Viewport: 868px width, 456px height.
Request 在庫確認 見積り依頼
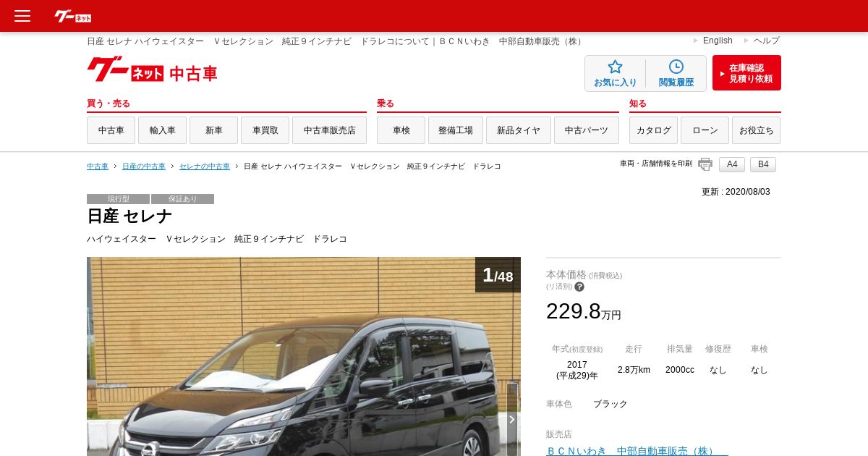746,73
